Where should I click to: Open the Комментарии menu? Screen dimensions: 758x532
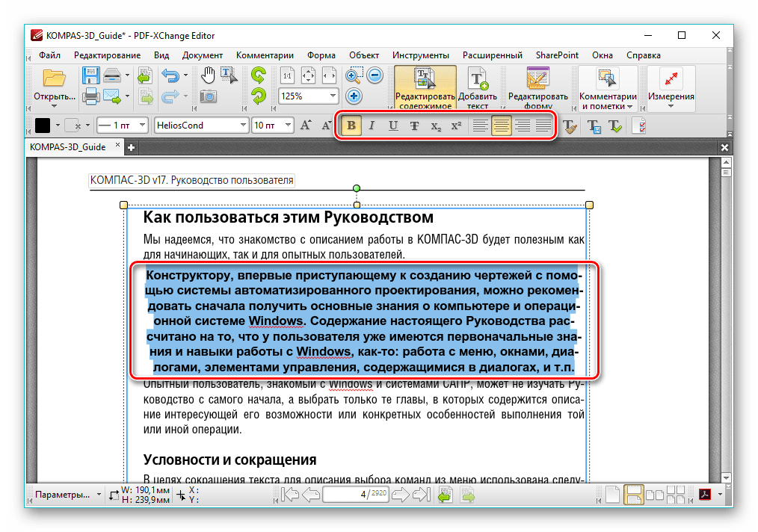click(265, 55)
